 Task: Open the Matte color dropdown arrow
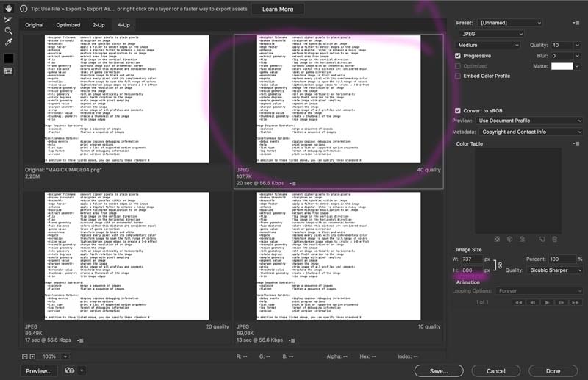[578, 66]
